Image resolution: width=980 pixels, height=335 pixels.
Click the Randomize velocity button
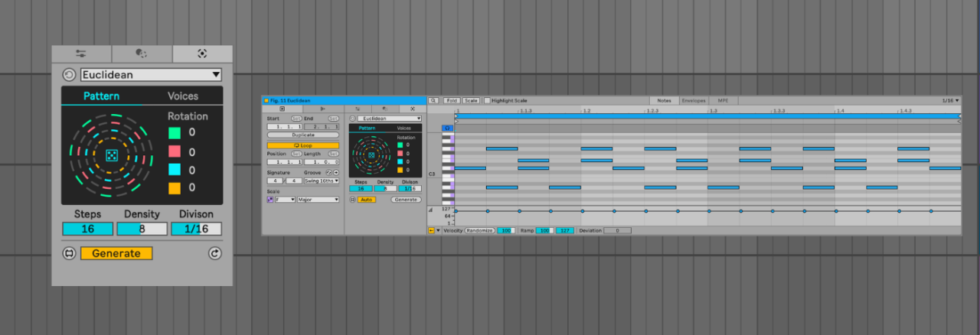pos(480,230)
